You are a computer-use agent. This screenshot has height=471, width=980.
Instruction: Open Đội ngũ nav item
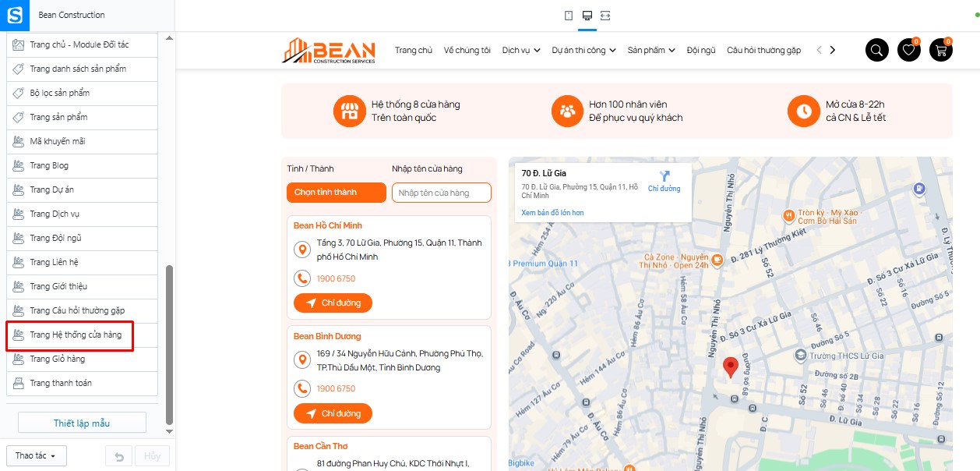[701, 50]
